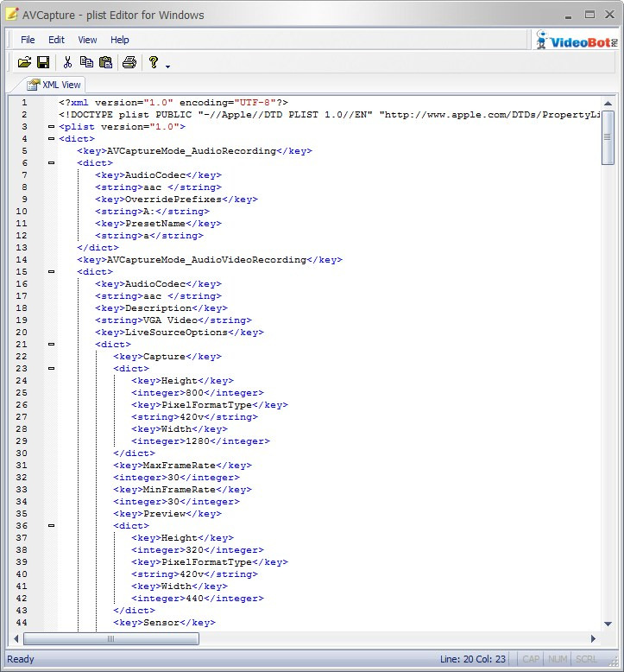Collapse the dict node on line 36
624x672 pixels.
coord(52,525)
